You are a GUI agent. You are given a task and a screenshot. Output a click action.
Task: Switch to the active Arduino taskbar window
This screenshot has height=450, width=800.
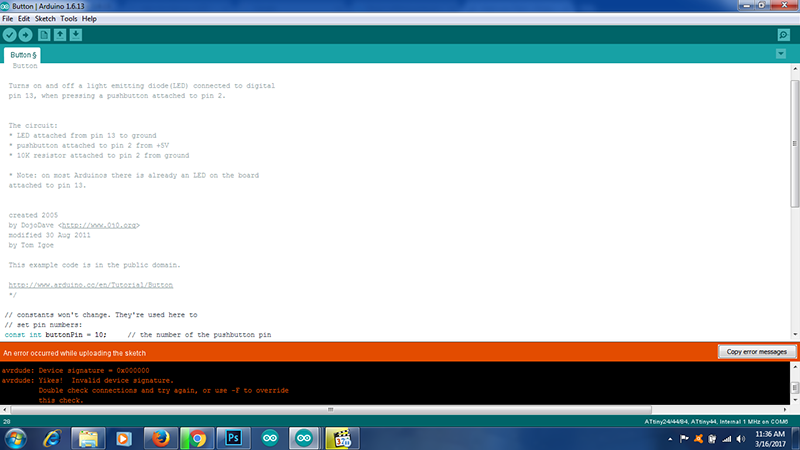pyautogui.click(x=304, y=439)
